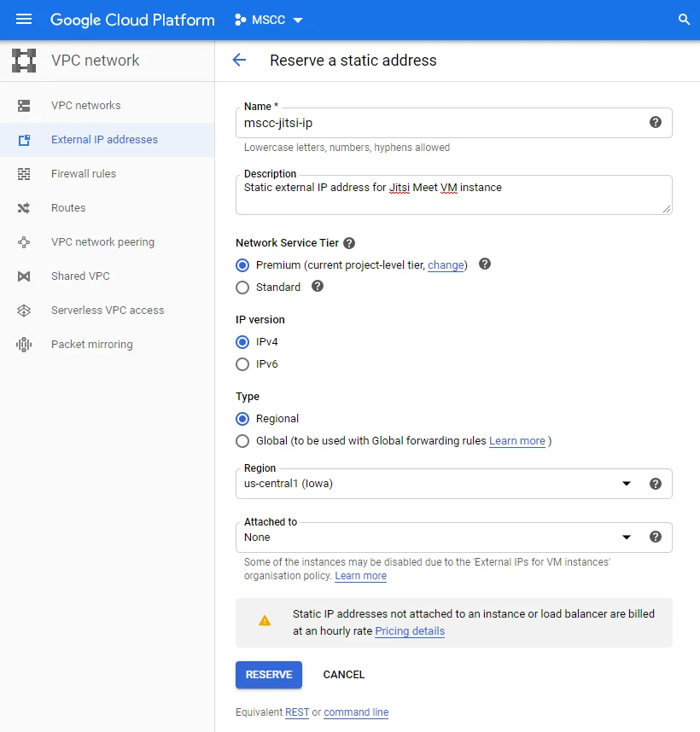Click the Reserve a static address title

[353, 61]
